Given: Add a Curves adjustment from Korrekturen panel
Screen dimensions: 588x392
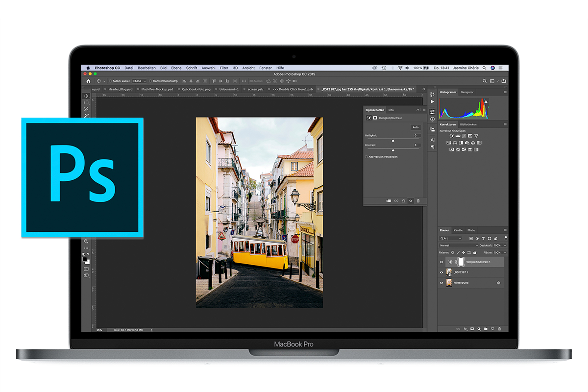Looking at the screenshot, I should 464,136.
